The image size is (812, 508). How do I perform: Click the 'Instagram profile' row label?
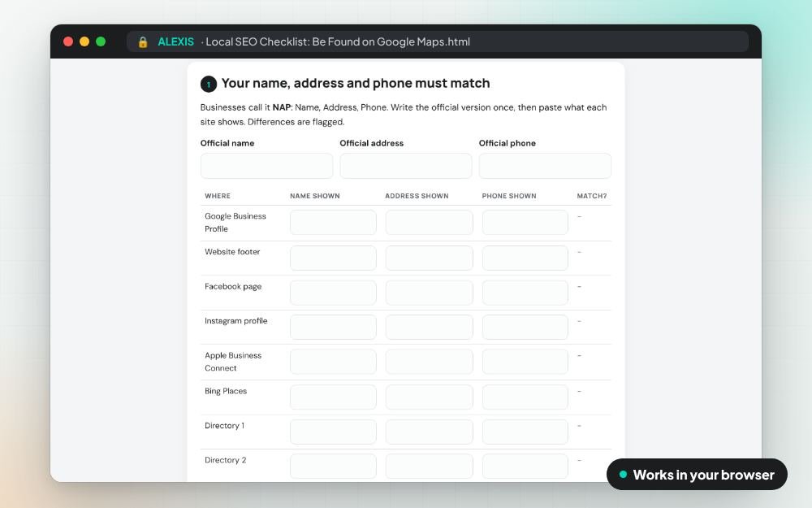[x=235, y=321]
